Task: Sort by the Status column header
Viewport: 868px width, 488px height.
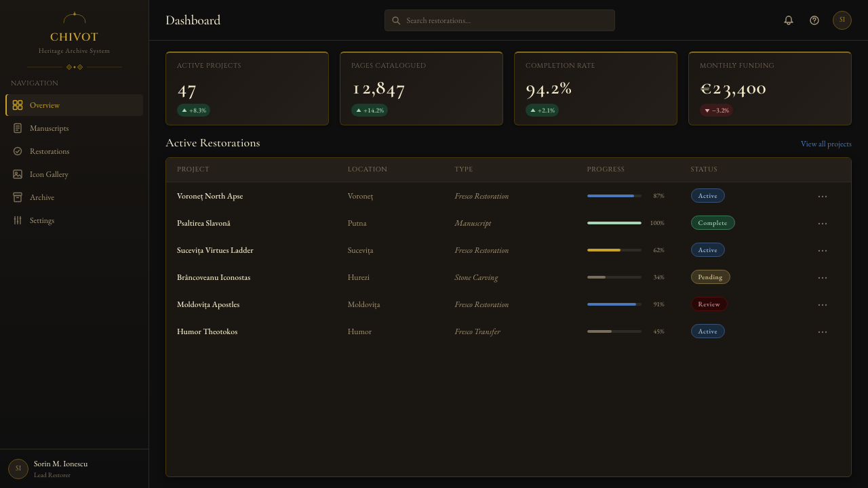Action: click(704, 169)
